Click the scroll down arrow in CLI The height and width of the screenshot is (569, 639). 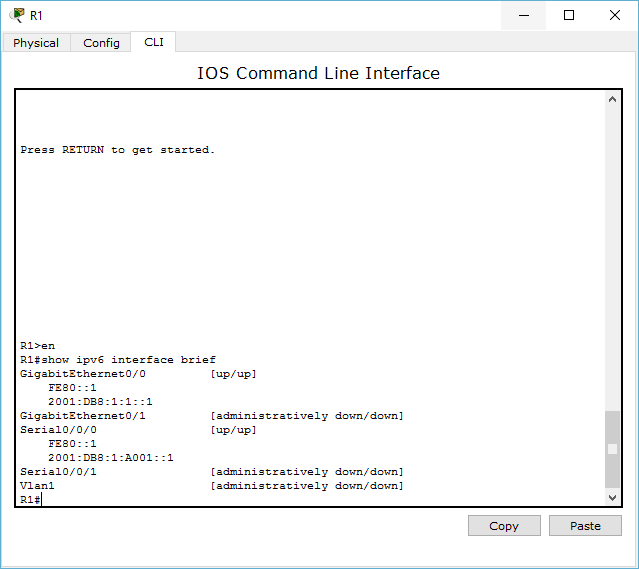(612, 497)
